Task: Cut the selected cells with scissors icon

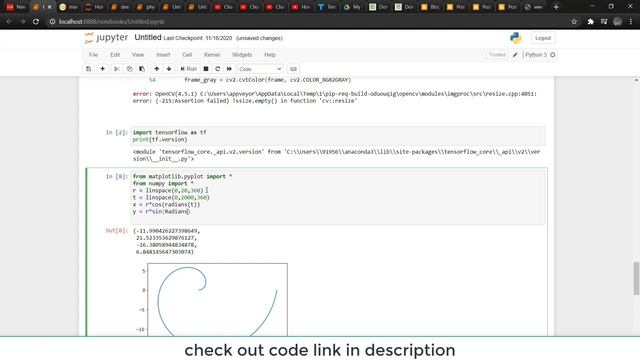Action: point(117,69)
